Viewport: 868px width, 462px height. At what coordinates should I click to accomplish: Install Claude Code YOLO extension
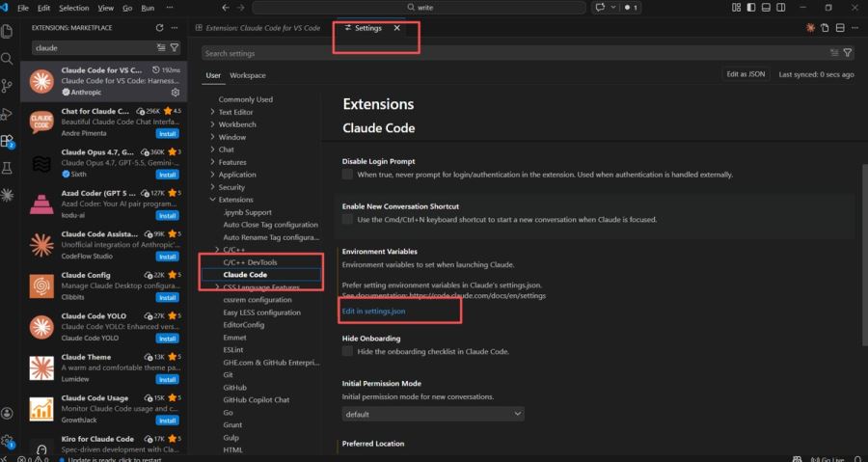(x=167, y=339)
